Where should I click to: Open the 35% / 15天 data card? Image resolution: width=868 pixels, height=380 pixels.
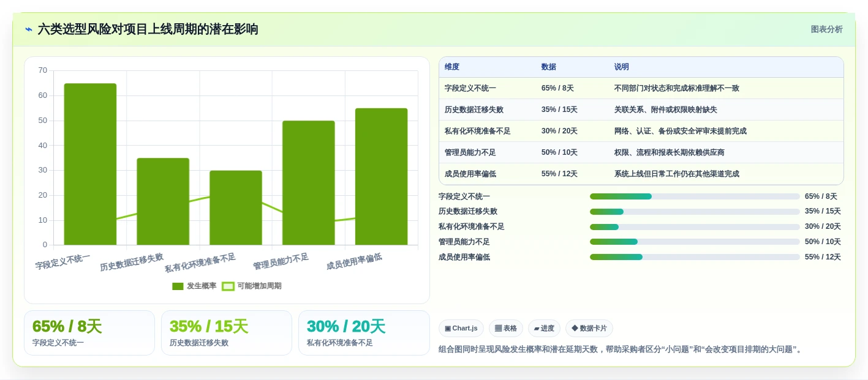pos(227,333)
